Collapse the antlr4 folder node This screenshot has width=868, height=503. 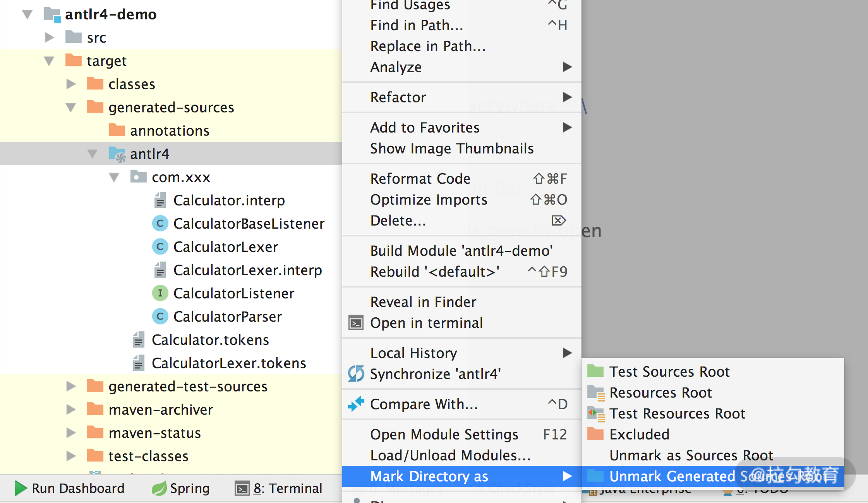[92, 154]
